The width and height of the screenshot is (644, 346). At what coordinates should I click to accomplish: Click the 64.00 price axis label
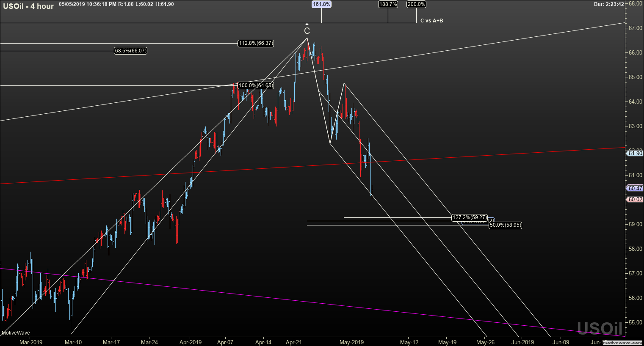(636, 102)
